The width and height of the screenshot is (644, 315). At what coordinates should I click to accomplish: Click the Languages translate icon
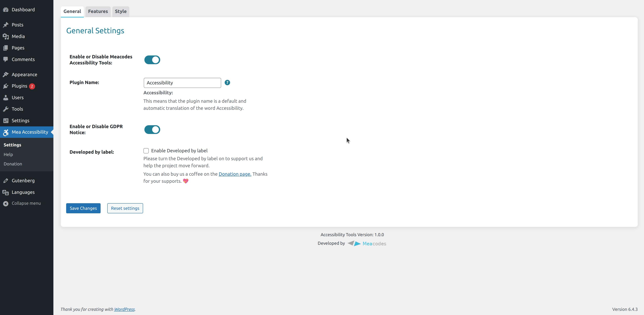6,192
